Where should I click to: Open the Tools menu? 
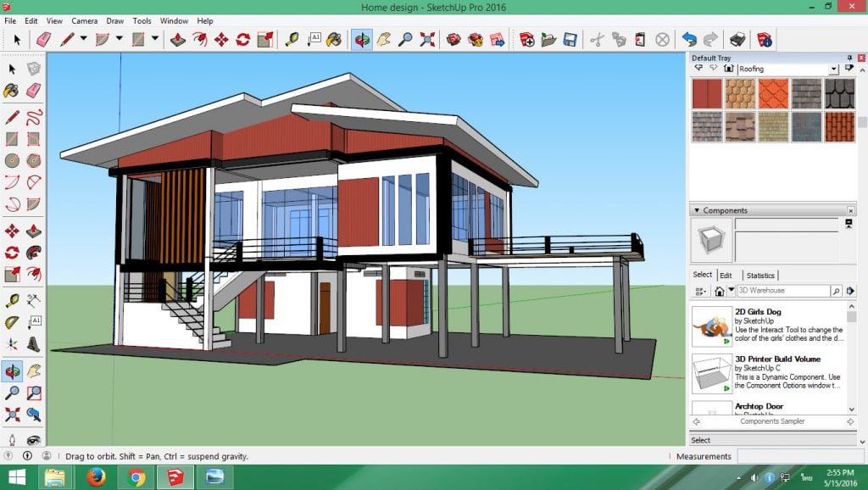pos(142,20)
